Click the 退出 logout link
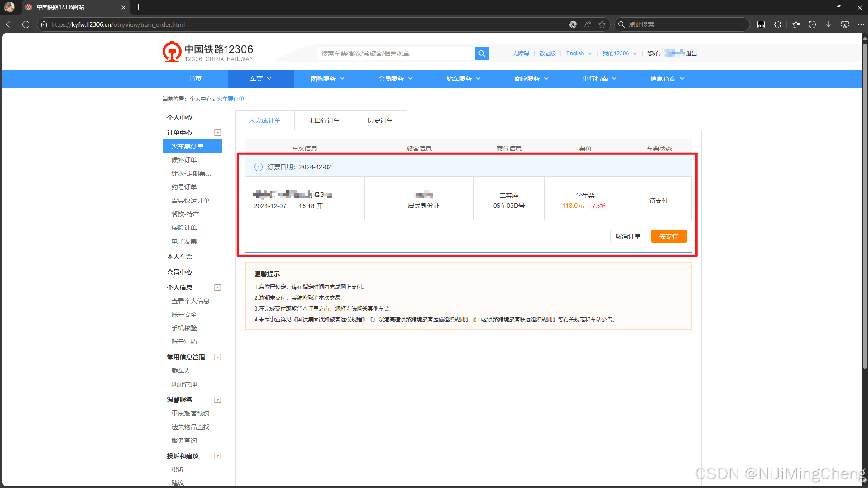 pyautogui.click(x=692, y=53)
